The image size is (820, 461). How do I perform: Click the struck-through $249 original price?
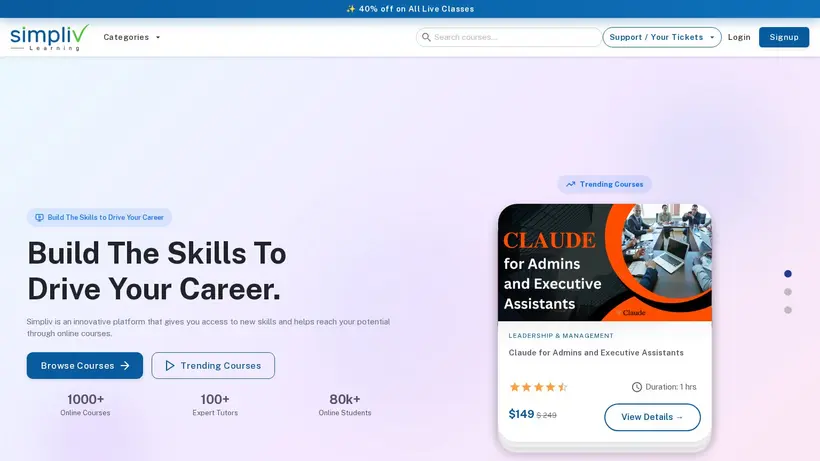tap(546, 416)
